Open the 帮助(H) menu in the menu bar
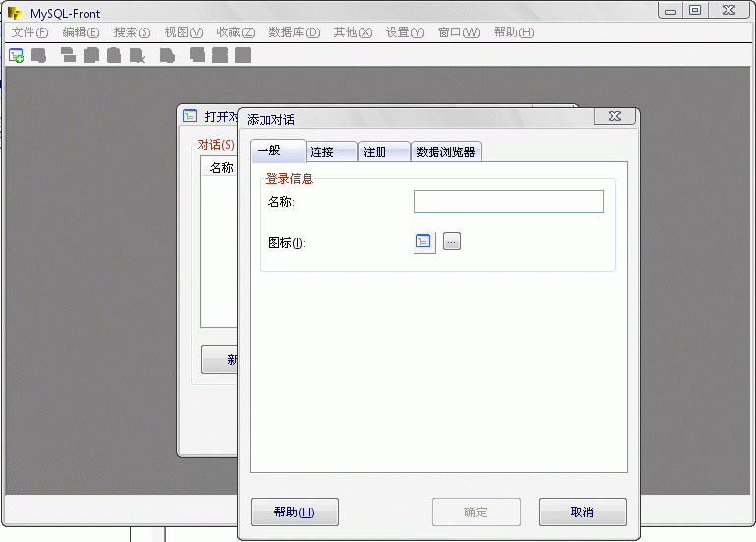 [514, 32]
